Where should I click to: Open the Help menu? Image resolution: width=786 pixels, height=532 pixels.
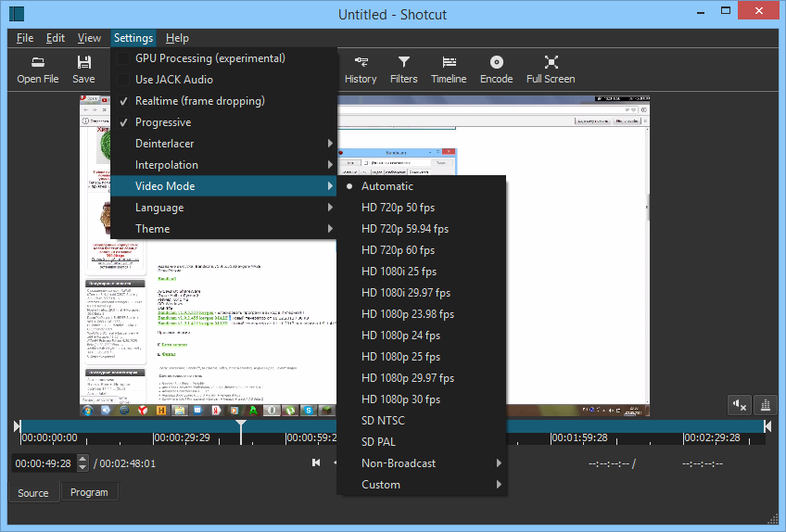(x=177, y=38)
